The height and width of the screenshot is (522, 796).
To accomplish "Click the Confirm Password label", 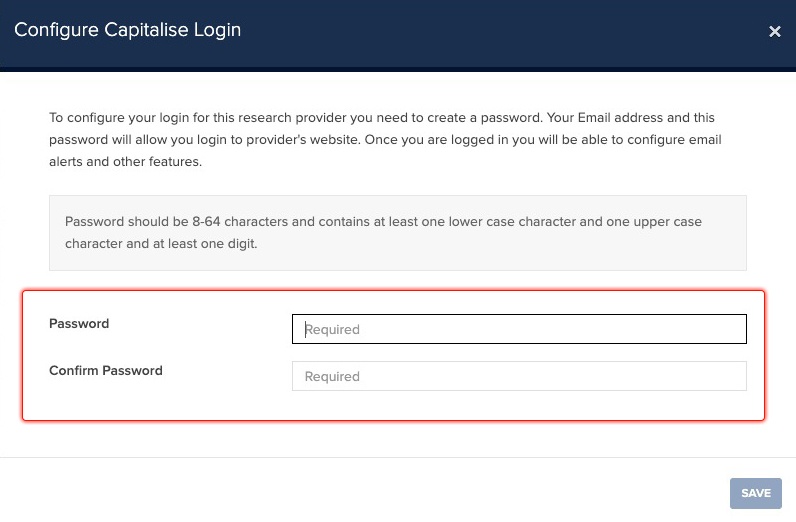I will click(x=105, y=370).
